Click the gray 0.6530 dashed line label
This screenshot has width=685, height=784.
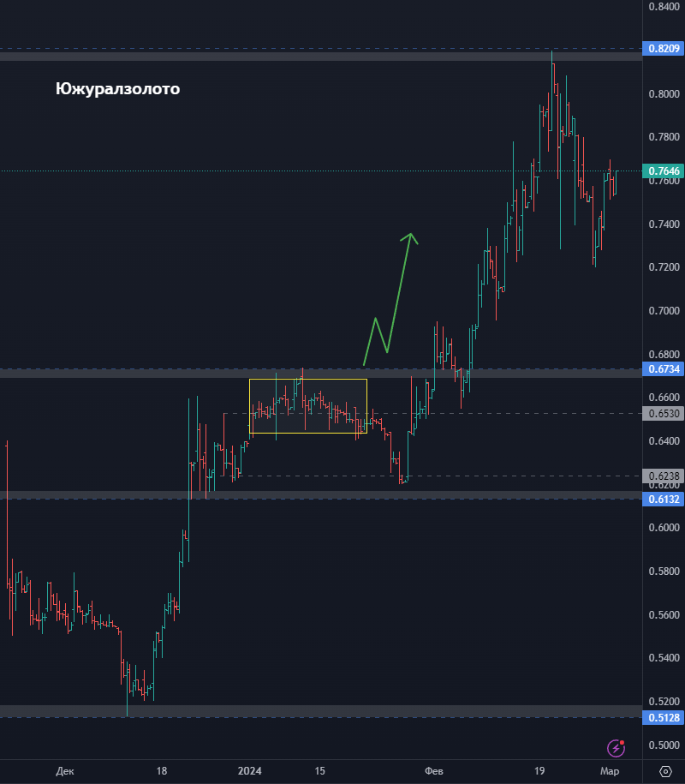[664, 414]
